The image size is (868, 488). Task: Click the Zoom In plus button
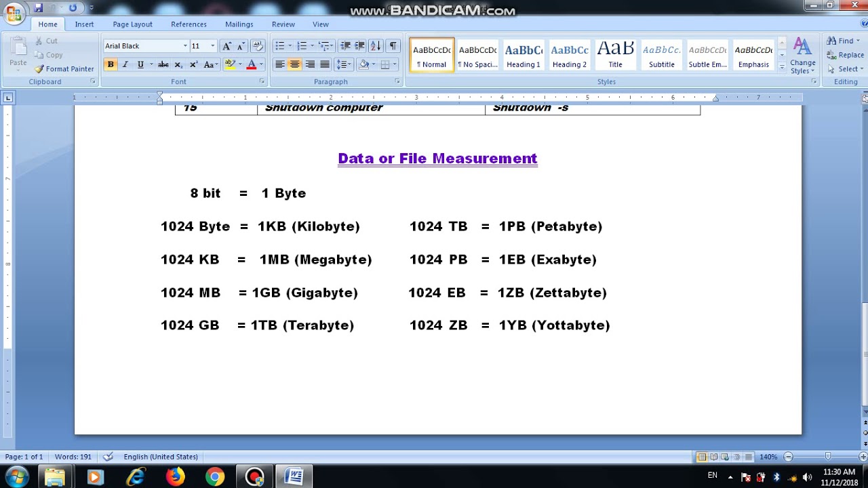coord(862,457)
